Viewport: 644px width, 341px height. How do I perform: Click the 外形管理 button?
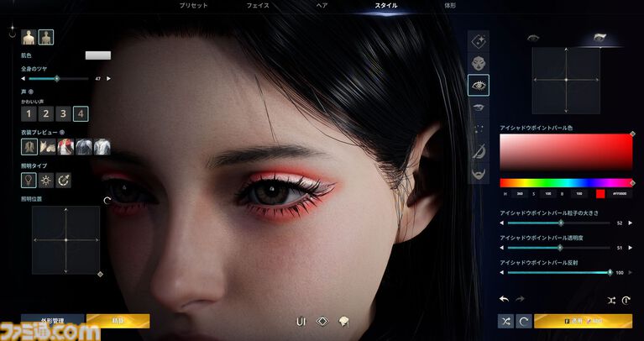(53, 321)
